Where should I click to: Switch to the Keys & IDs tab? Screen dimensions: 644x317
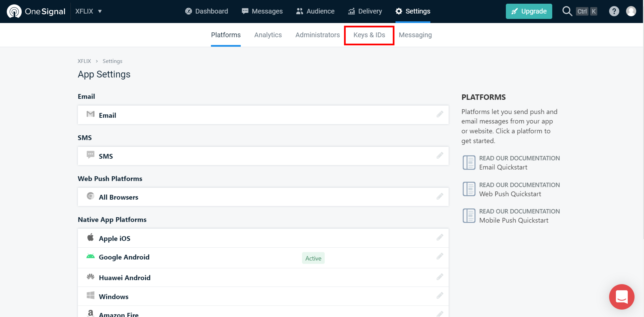(x=369, y=35)
